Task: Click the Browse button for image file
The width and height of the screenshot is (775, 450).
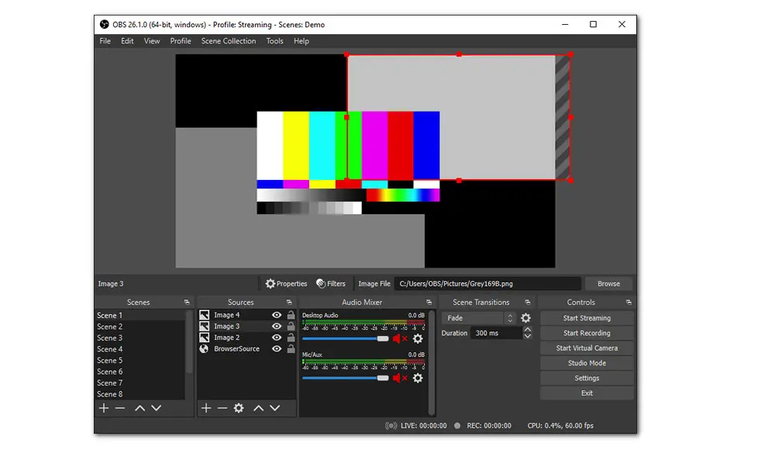Action: coord(608,283)
